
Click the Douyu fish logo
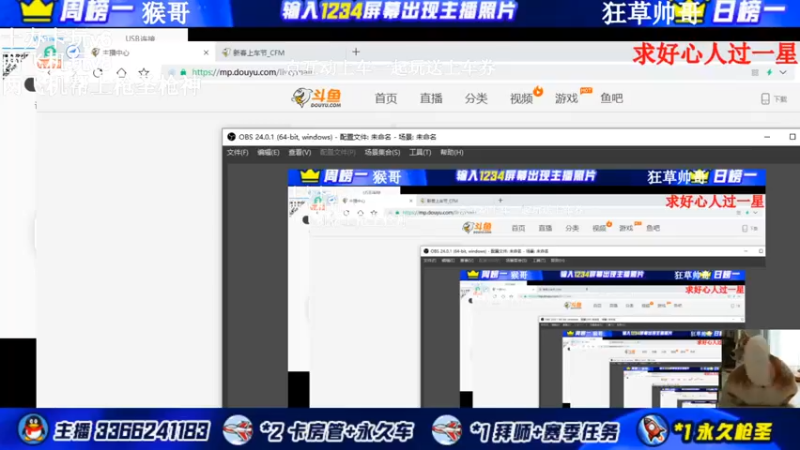316,97
